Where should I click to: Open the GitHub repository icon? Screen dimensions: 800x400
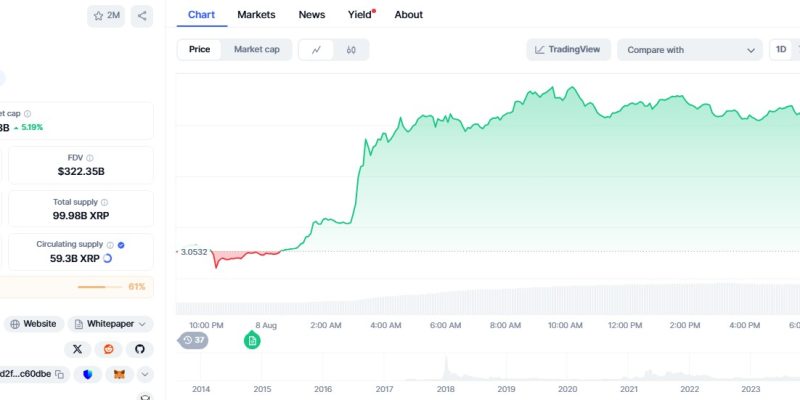(140, 349)
